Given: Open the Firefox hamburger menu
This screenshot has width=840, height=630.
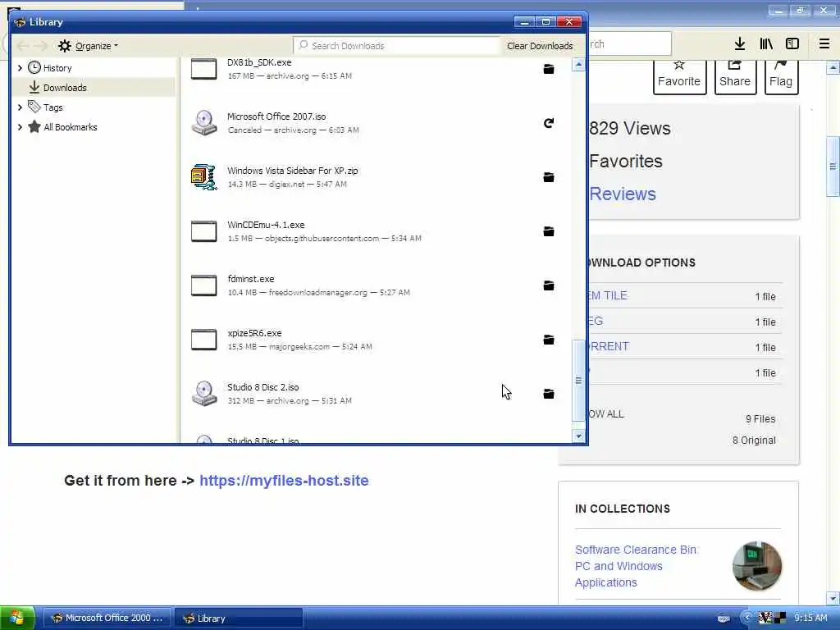Looking at the screenshot, I should [824, 44].
